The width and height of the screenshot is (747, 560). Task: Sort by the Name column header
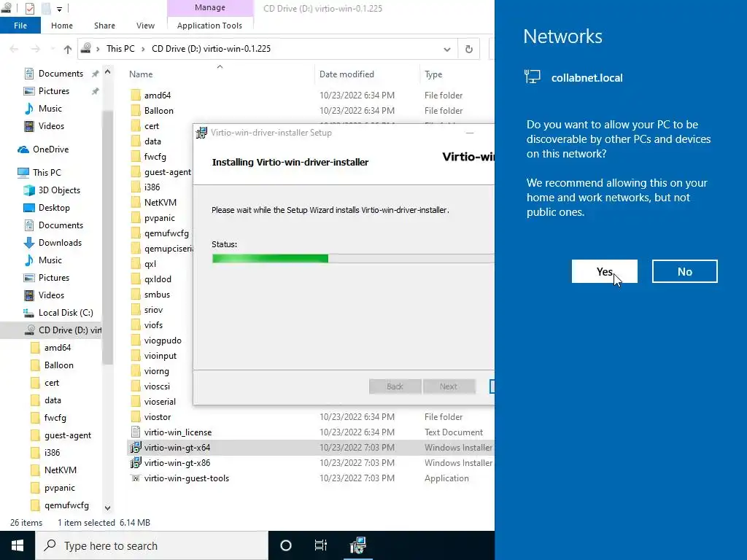pos(141,74)
